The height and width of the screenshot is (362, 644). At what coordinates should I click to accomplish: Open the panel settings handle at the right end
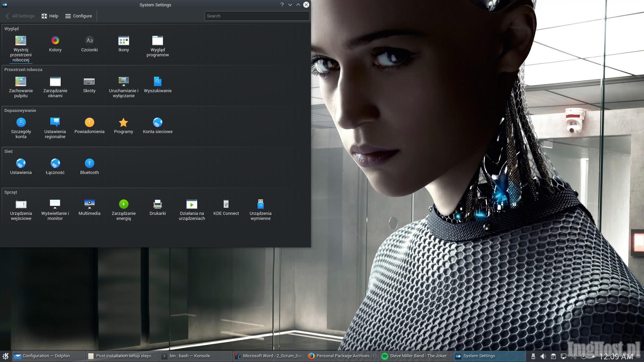coord(639,356)
